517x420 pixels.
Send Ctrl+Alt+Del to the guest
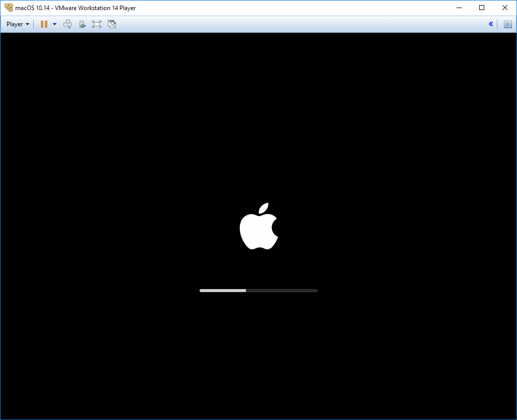(68, 24)
